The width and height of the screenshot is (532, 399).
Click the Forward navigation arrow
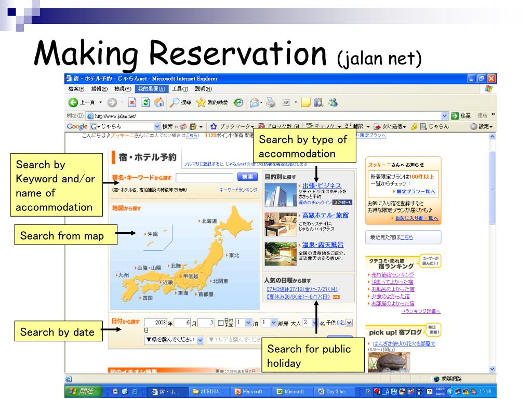tap(112, 102)
